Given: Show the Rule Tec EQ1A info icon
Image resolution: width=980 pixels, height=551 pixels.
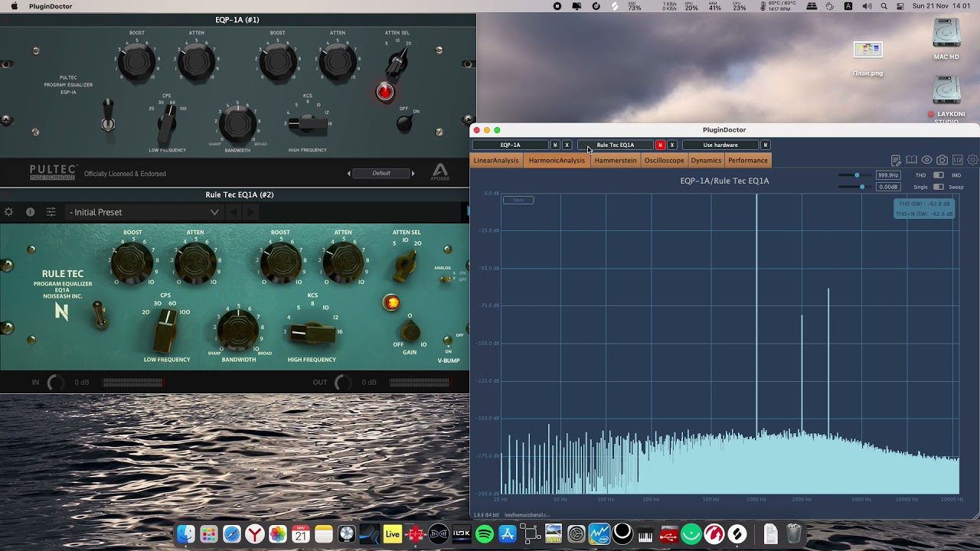Looking at the screenshot, I should coord(31,212).
